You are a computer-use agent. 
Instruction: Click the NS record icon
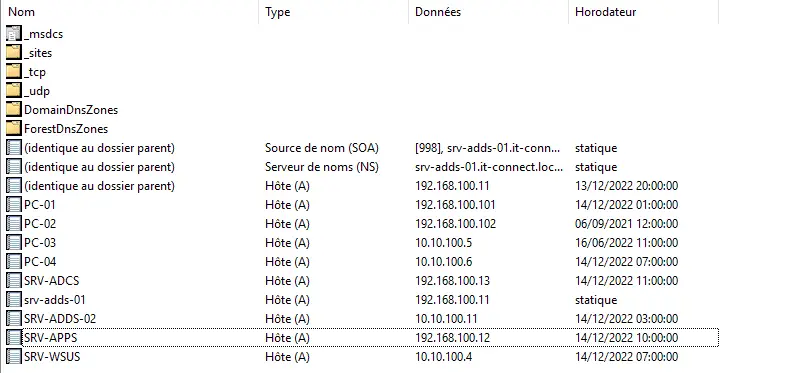pyautogui.click(x=14, y=167)
